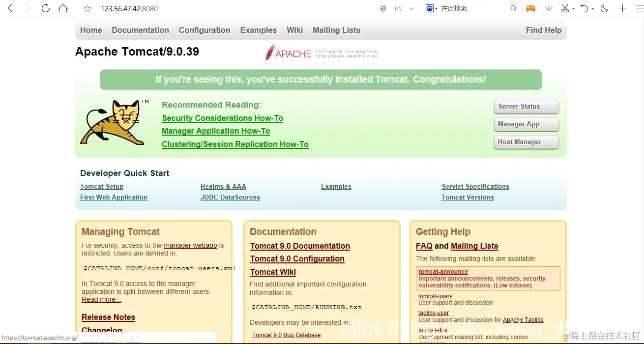Open the Host Manager button
Screen dimensions: 644x344
[x=526, y=142]
